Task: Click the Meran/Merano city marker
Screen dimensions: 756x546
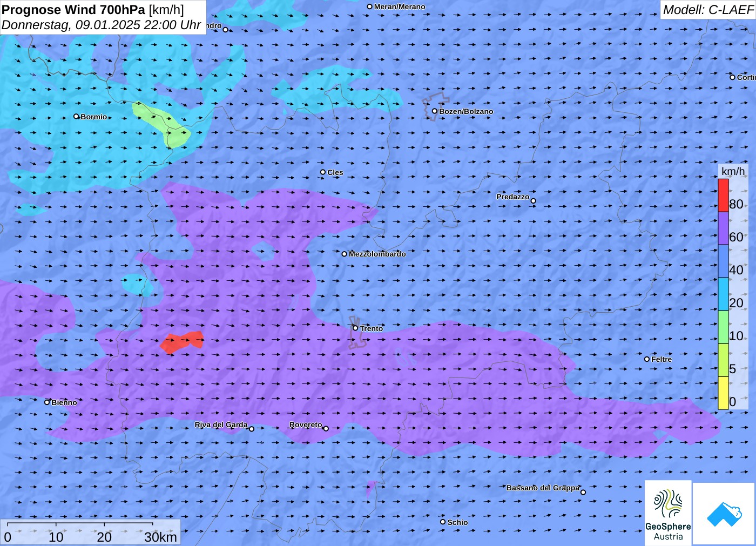Action: (x=369, y=6)
